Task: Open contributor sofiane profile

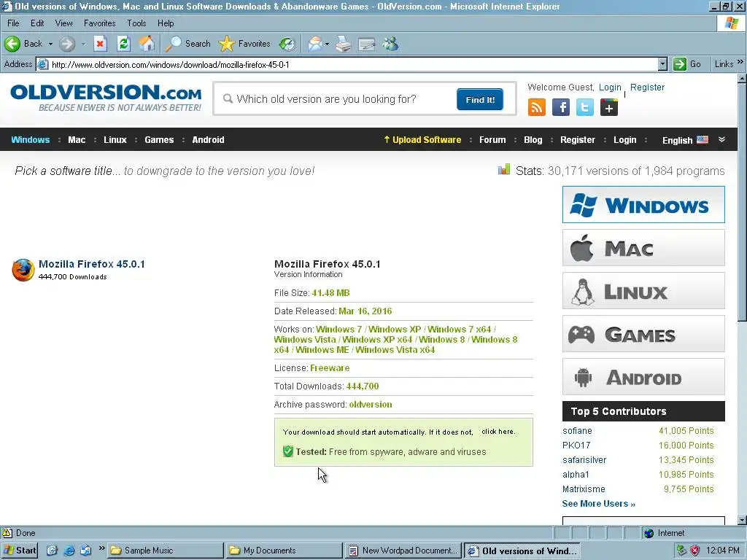Action: (x=577, y=430)
